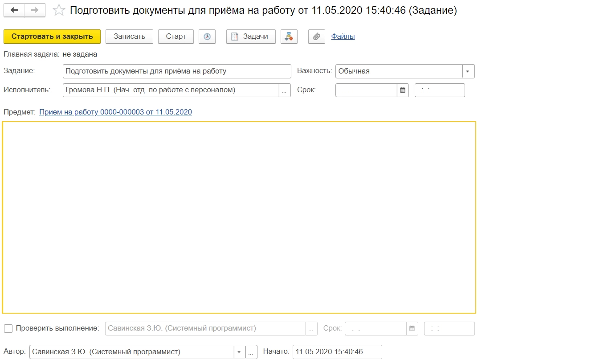This screenshot has height=364, width=592.
Task: Click the ellipsis button next to the Проверить выполнение field
Action: [312, 329]
